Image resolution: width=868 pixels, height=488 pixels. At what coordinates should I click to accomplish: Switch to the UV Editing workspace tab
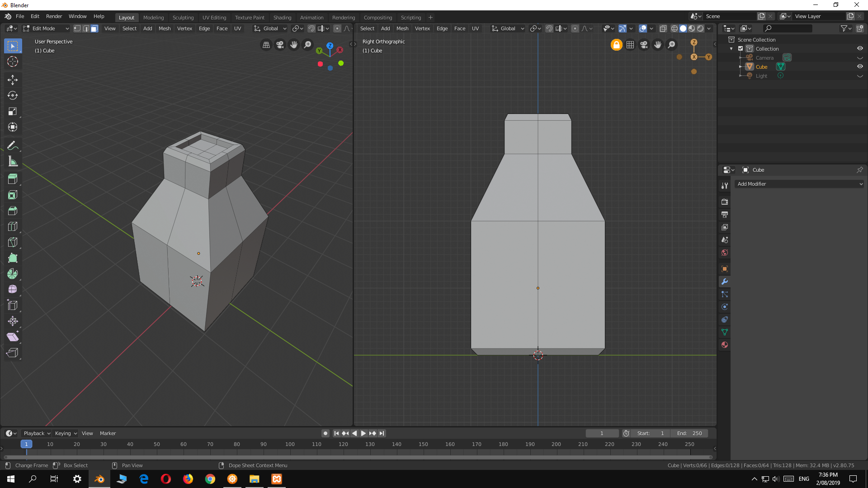[x=214, y=18]
